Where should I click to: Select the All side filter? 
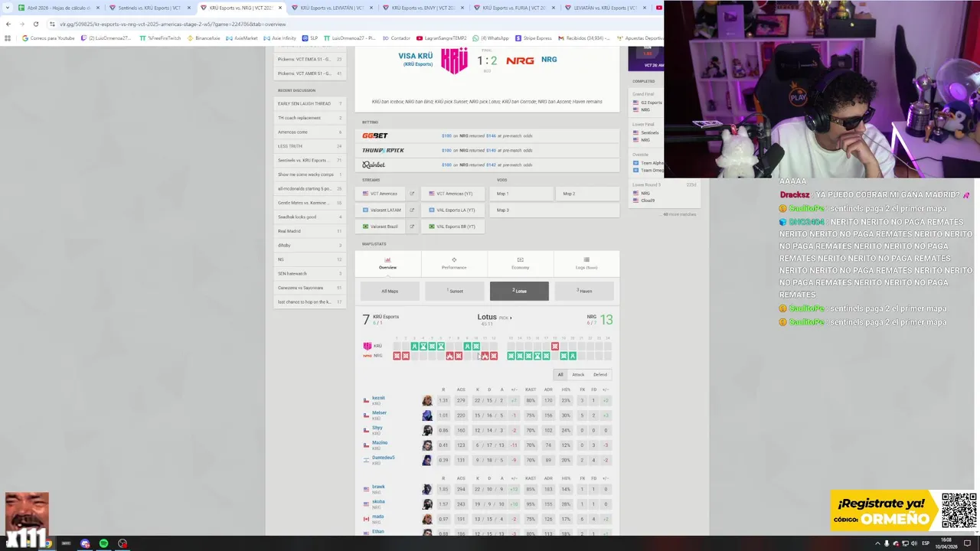560,374
